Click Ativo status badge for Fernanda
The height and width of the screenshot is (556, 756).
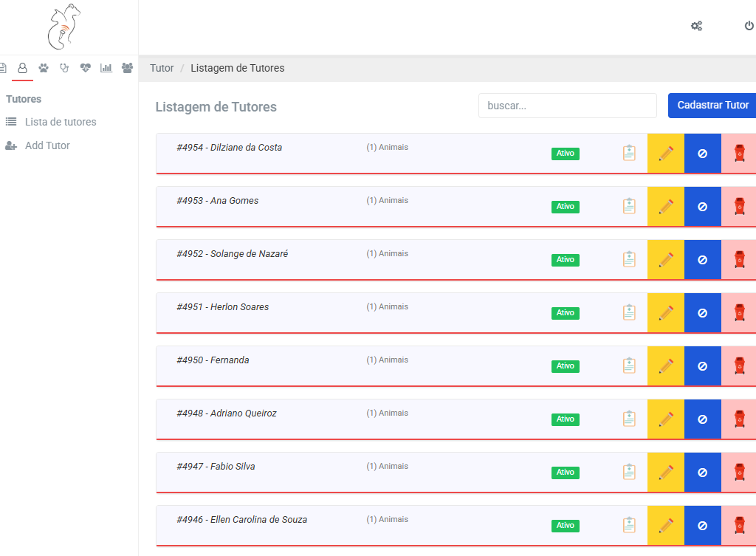click(x=565, y=366)
